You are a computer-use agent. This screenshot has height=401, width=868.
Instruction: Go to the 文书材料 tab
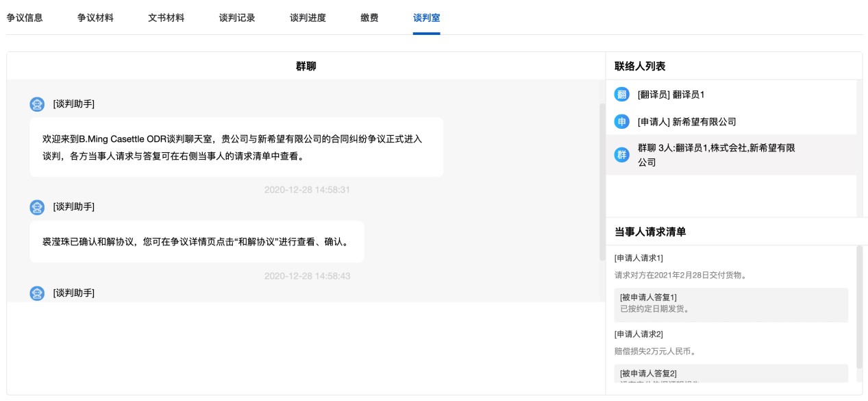click(x=166, y=19)
